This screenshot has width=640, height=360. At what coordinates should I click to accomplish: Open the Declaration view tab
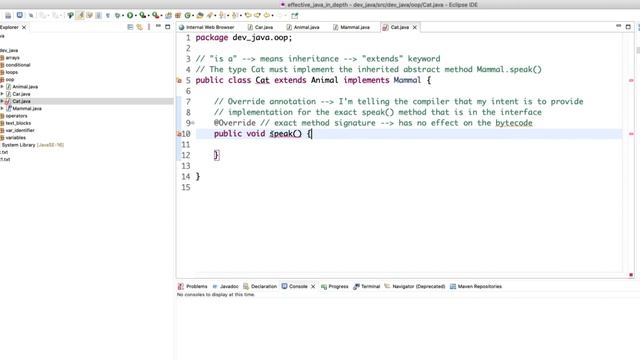[x=260, y=287]
